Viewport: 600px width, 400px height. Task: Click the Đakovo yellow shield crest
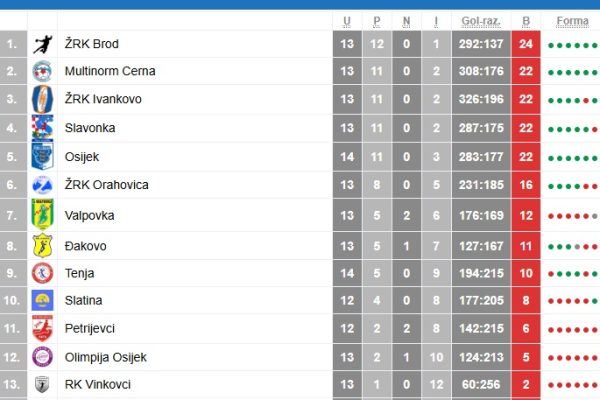tap(42, 246)
